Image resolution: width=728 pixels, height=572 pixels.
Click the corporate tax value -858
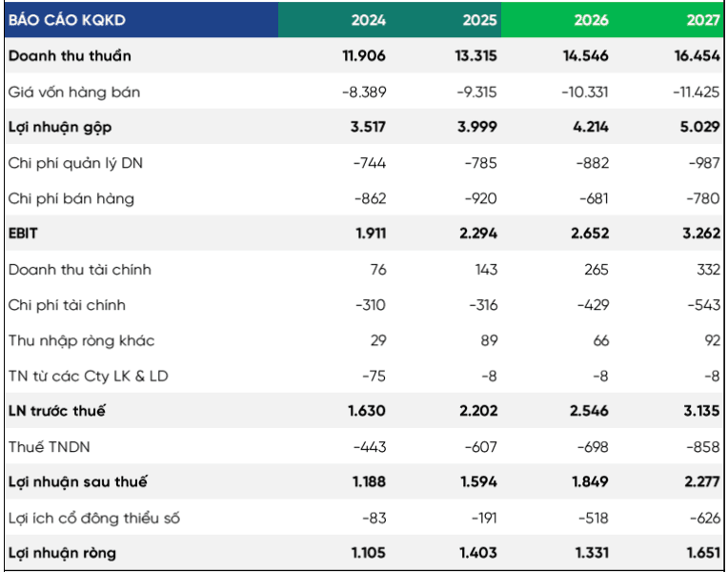[x=703, y=447]
